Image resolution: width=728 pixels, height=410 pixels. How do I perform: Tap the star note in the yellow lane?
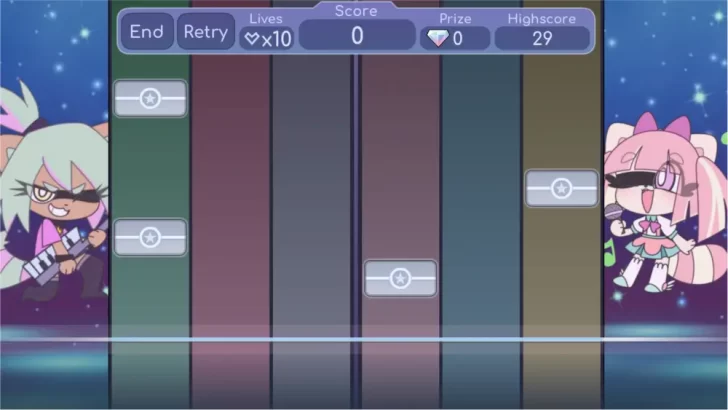(561, 188)
